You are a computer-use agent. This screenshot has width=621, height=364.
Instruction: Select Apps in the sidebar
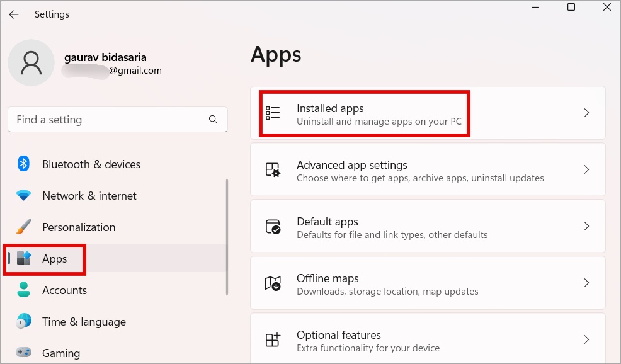pyautogui.click(x=54, y=259)
